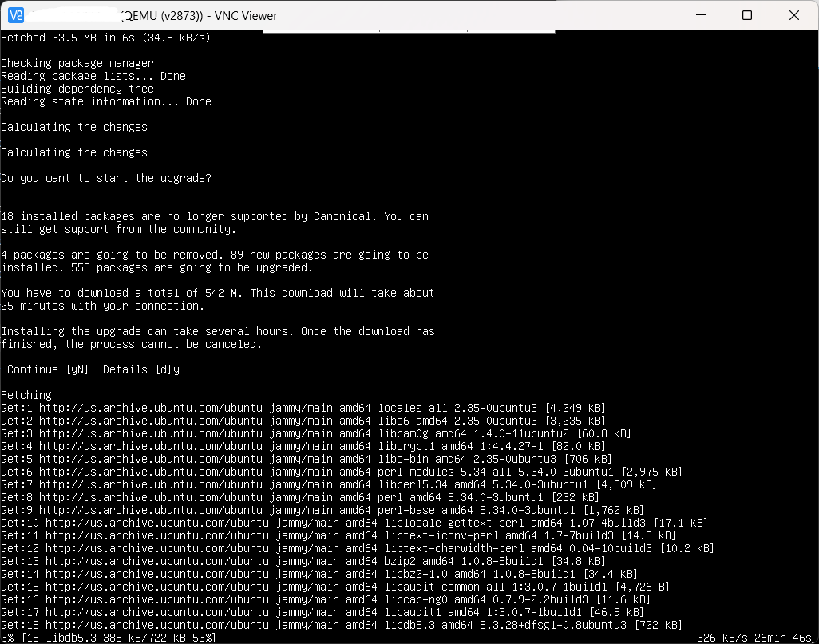Click the 'Fetching' heading in terminal
The height and width of the screenshot is (644, 819).
click(26, 395)
